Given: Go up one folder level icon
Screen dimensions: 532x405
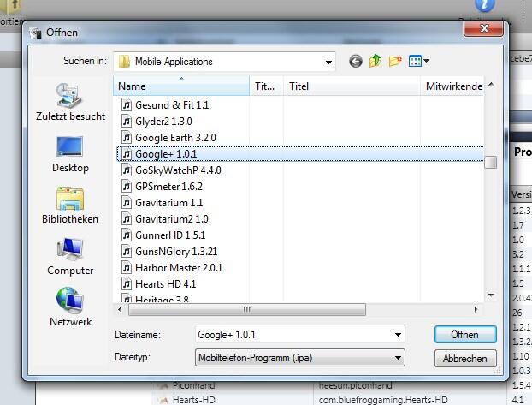Looking at the screenshot, I should point(375,61).
